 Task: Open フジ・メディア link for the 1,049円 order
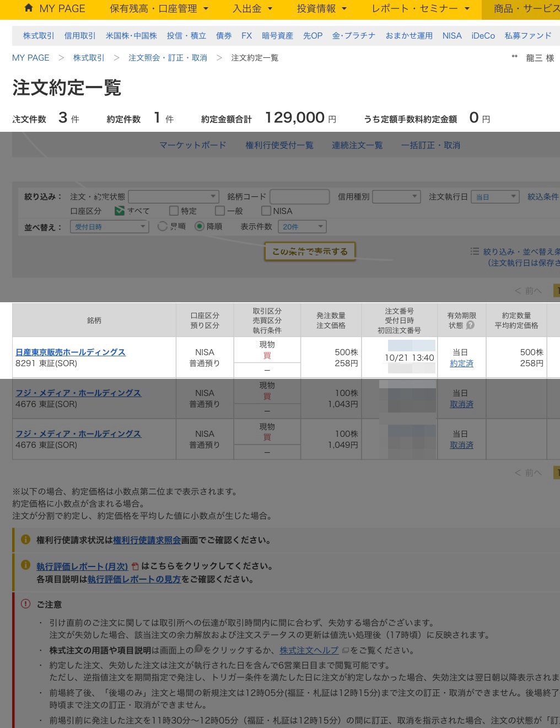78,434
